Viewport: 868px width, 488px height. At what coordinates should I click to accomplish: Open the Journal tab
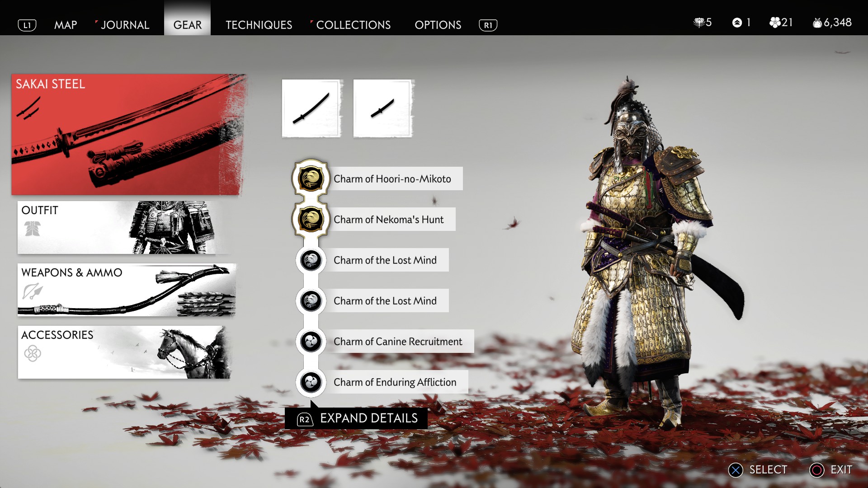pos(125,25)
